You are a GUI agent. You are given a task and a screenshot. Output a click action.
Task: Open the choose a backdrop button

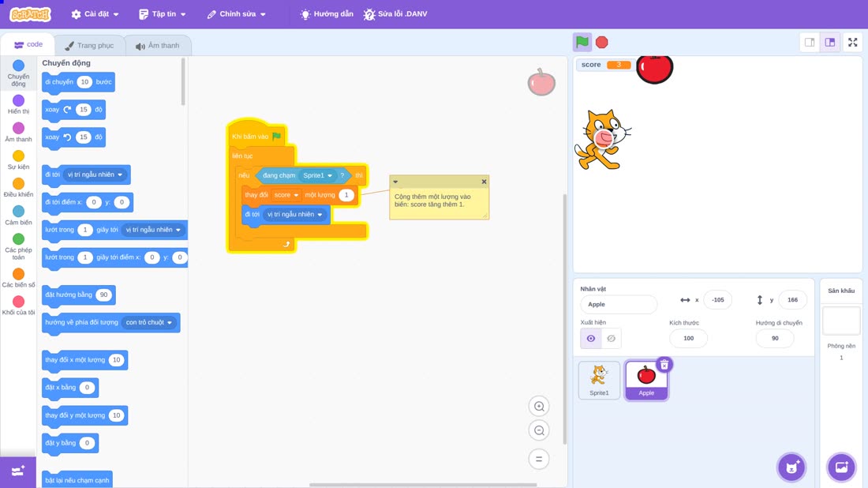(x=841, y=467)
